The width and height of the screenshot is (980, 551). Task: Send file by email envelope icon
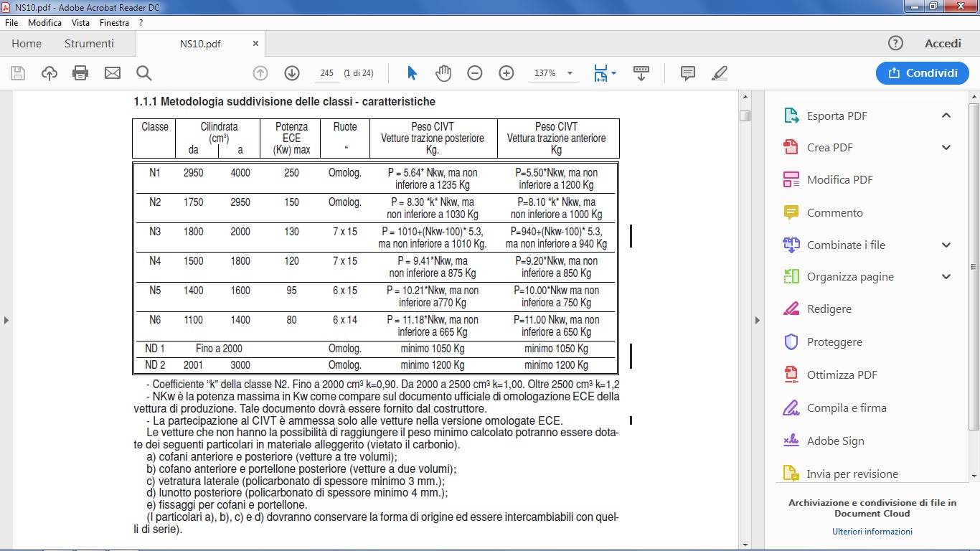113,73
